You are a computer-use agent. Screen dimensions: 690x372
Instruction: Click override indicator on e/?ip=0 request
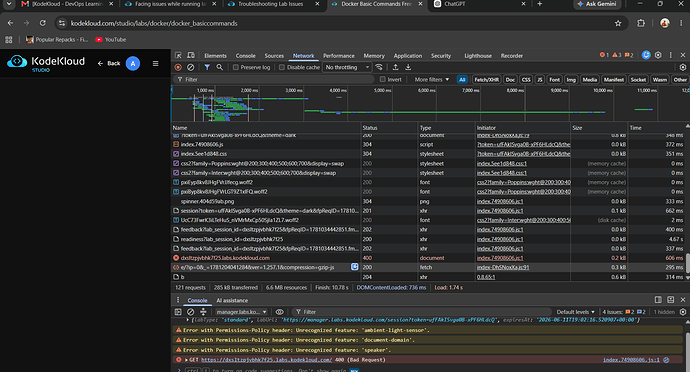(354, 267)
